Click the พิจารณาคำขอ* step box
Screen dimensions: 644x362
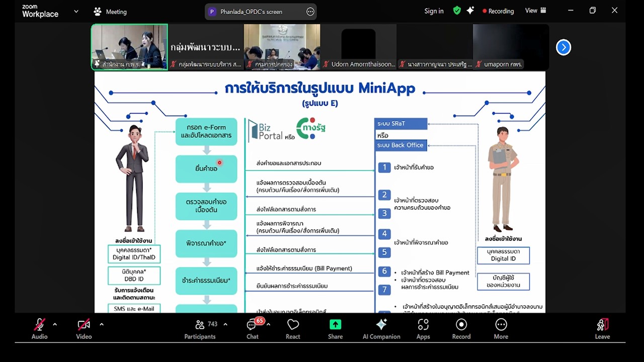(206, 243)
